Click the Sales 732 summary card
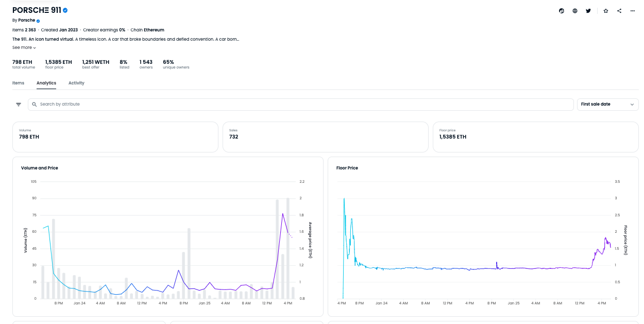This screenshot has height=324, width=644. 326,137
